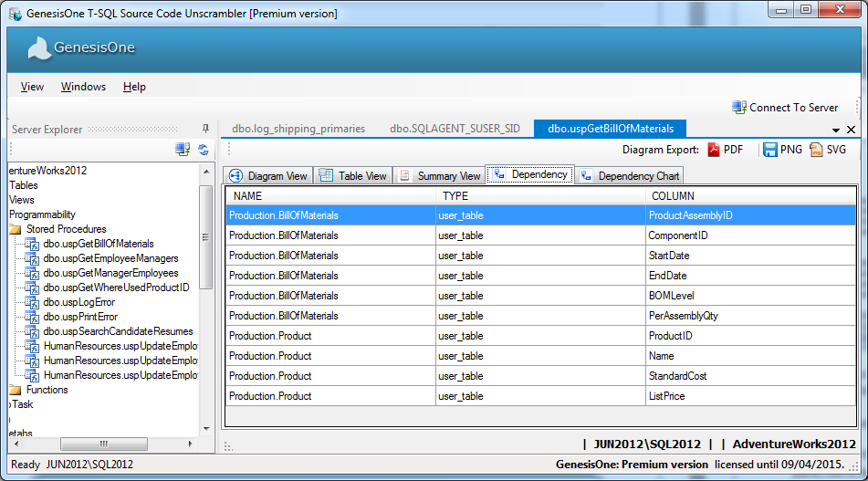Open the document tab list dropdown arrow
Screen dimensions: 868x481
(836, 131)
